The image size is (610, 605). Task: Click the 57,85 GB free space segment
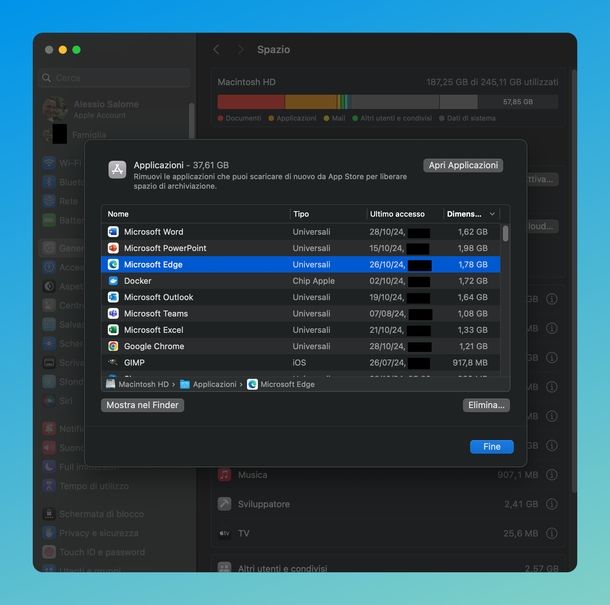[x=518, y=102]
